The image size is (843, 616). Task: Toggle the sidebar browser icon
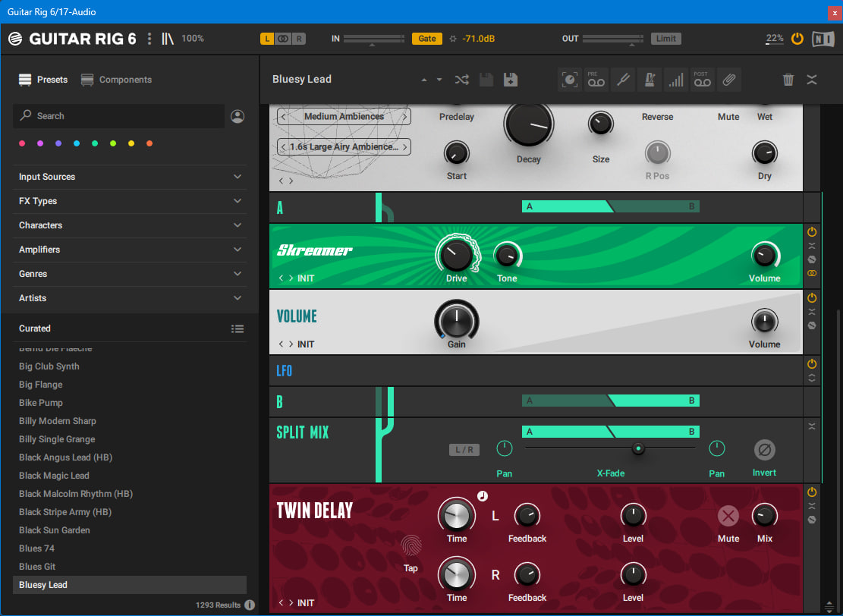click(168, 39)
